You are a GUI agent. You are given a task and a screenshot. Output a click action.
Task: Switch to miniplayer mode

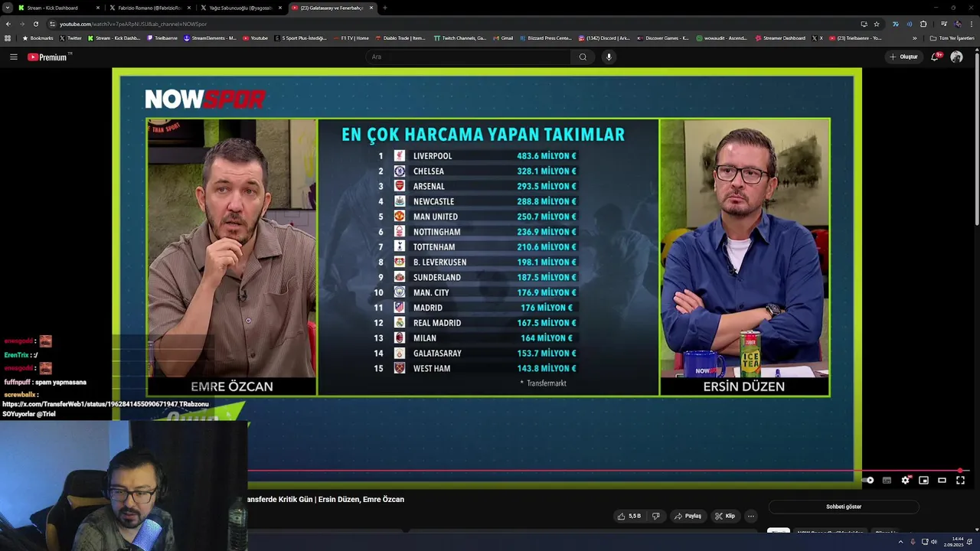point(923,481)
